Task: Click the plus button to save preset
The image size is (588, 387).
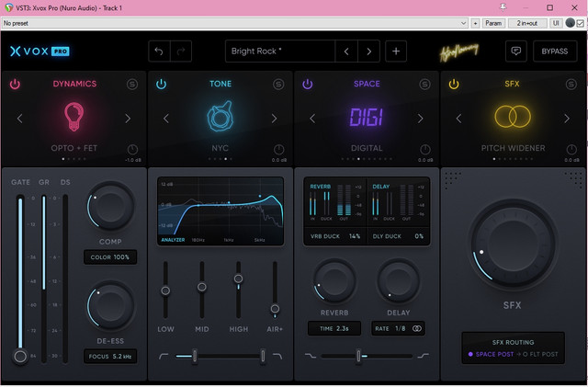Action: (396, 51)
